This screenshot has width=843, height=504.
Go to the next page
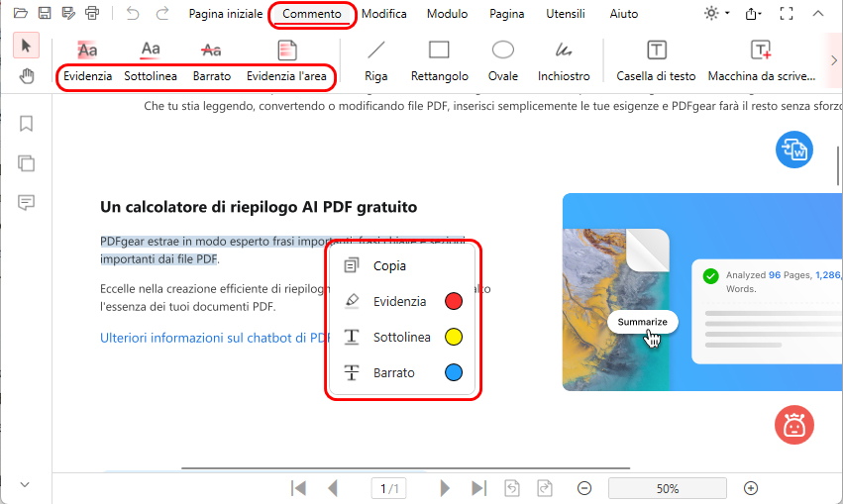point(444,488)
